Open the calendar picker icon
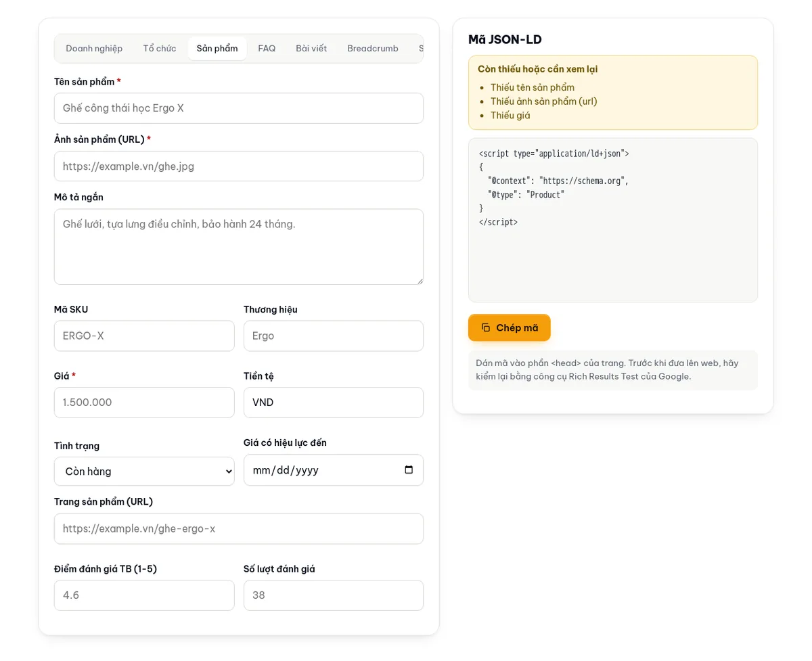Viewport: 812px width, 661px height. point(409,470)
